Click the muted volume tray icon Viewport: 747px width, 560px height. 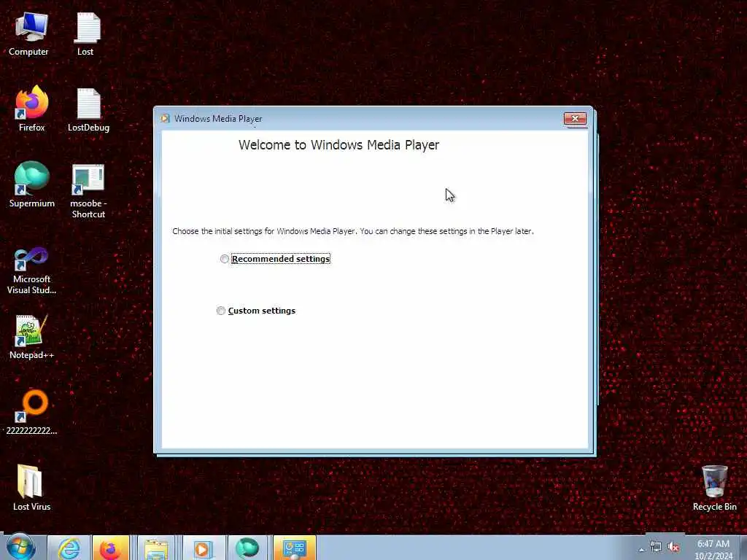tap(673, 548)
